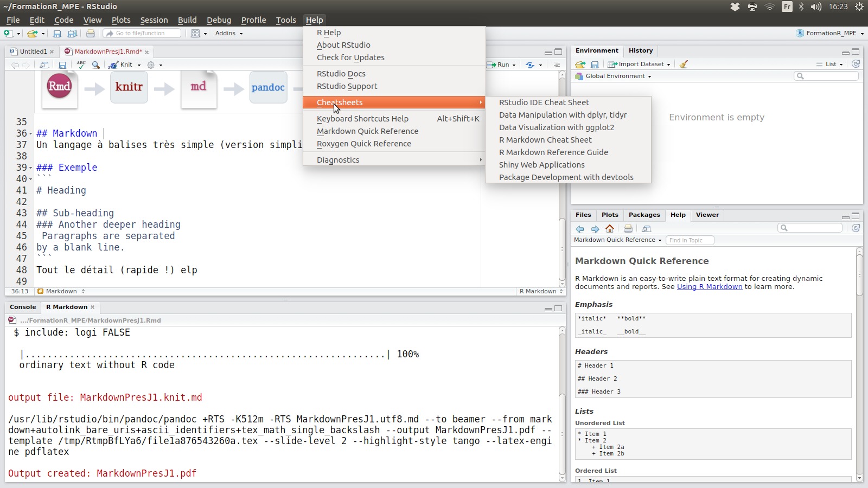Click the Load workspace icon in Environment pane

click(580, 65)
